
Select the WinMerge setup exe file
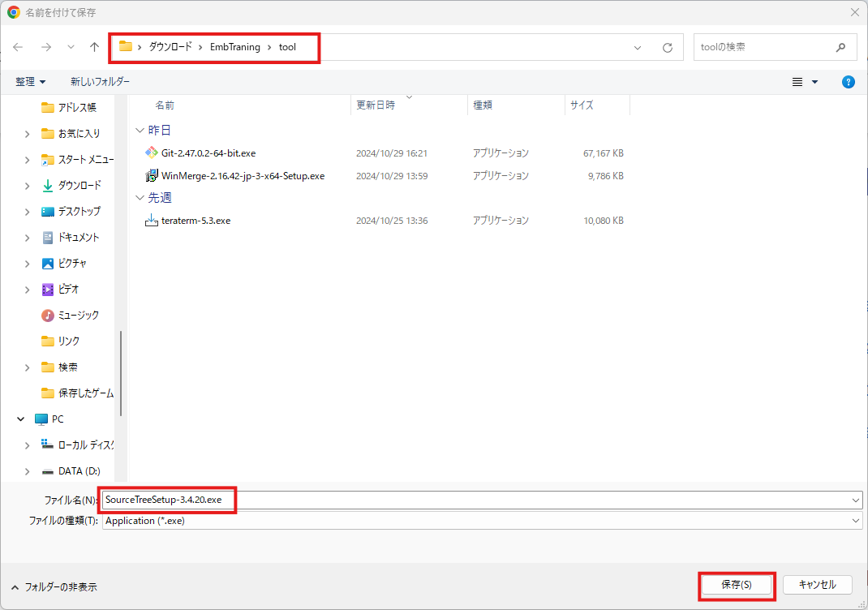tap(243, 175)
